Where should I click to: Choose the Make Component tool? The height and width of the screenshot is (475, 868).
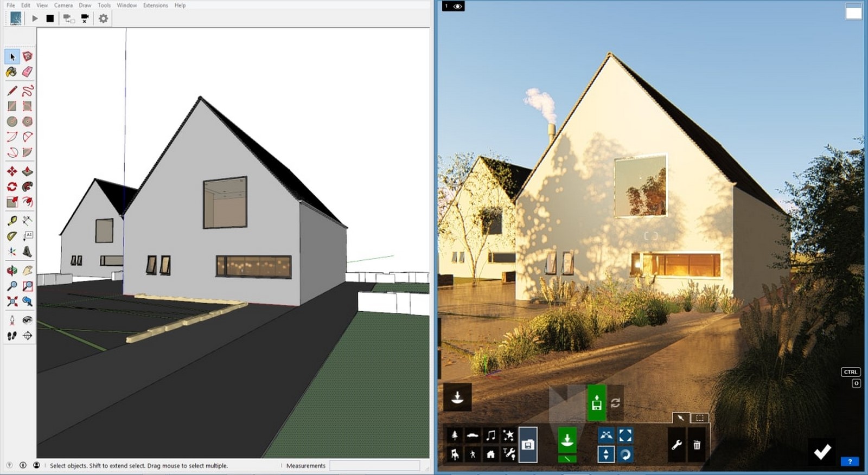(x=27, y=56)
